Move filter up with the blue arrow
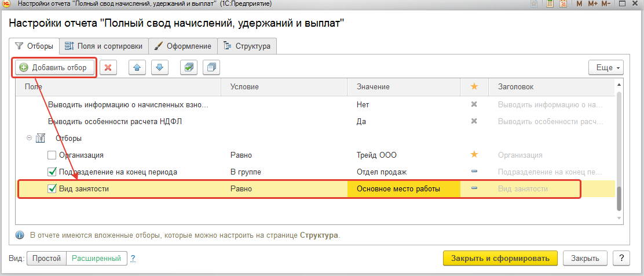Image resolution: width=644 pixels, height=276 pixels. pyautogui.click(x=137, y=68)
